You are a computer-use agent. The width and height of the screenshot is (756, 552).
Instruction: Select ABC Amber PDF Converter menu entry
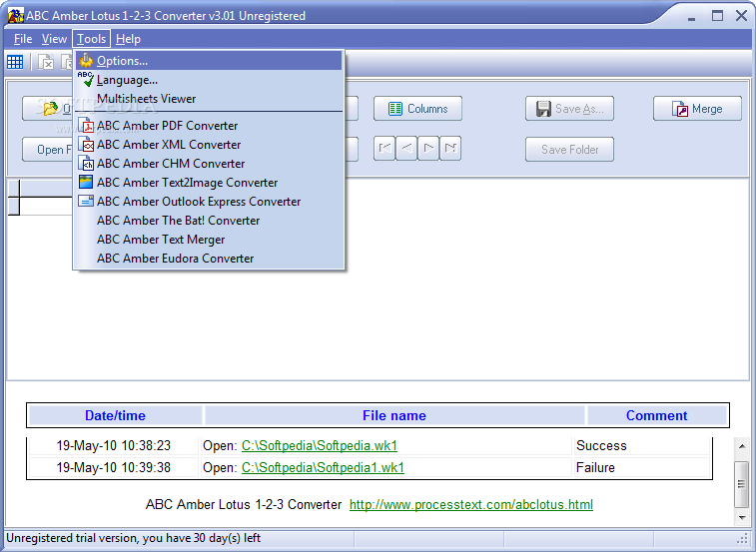pos(209,126)
